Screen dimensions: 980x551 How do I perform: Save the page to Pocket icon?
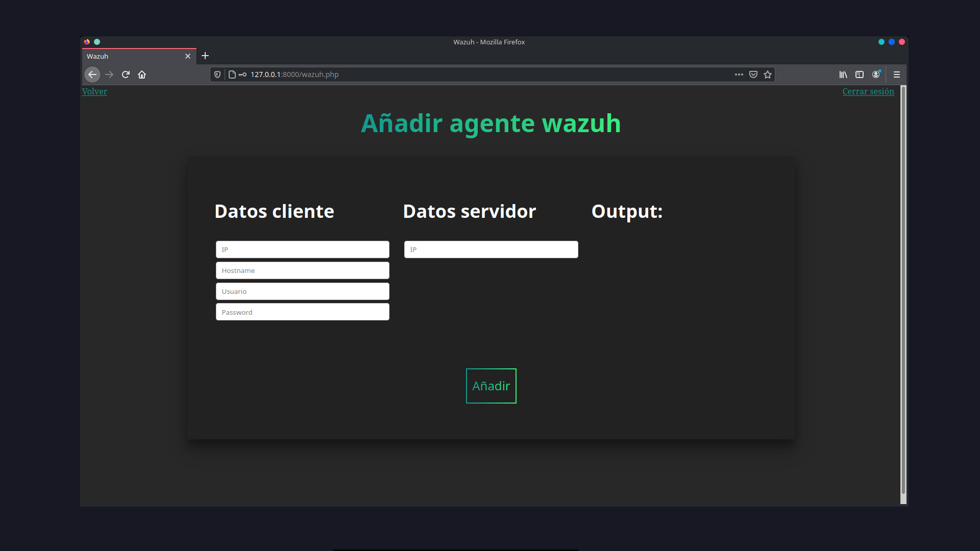(753, 74)
